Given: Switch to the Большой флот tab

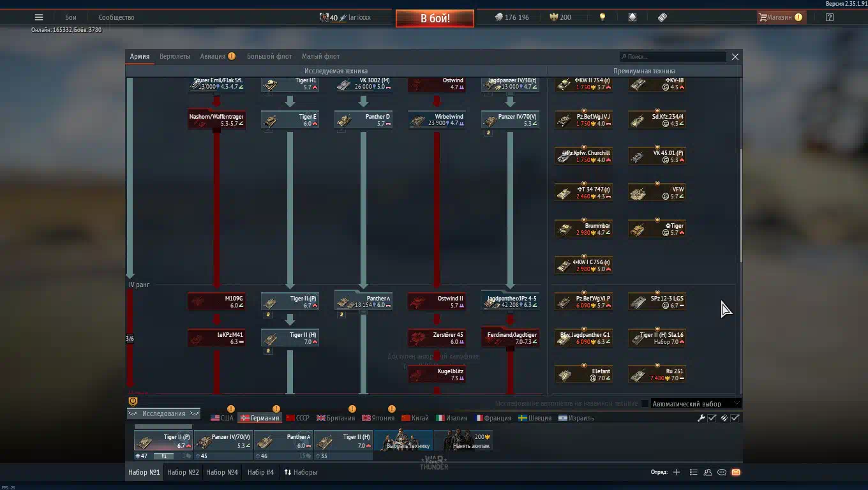Looking at the screenshot, I should (269, 56).
